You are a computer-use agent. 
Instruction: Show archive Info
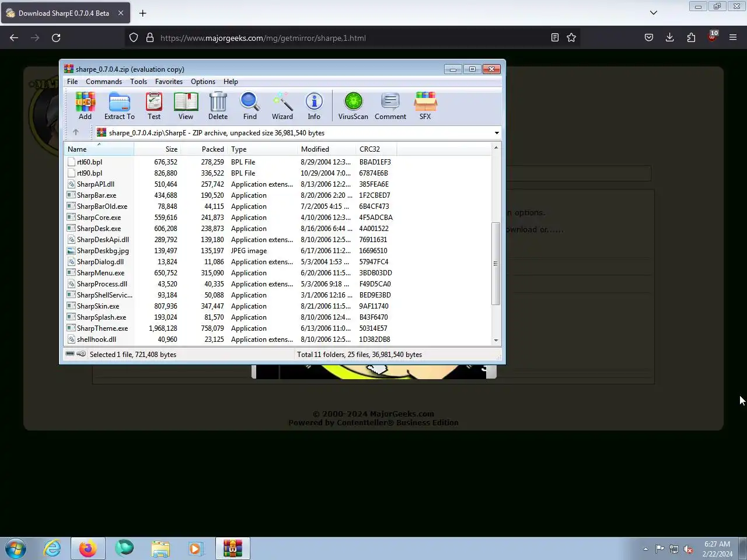coord(314,106)
